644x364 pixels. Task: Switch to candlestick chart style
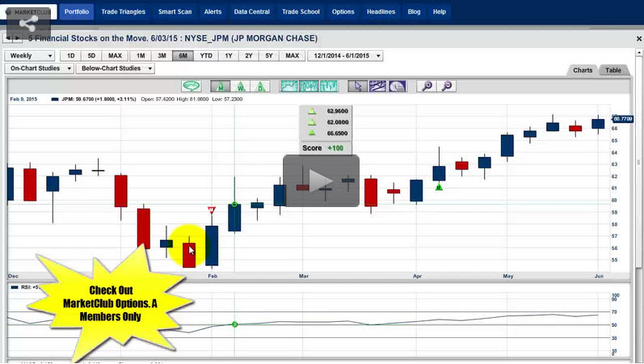(x=309, y=86)
